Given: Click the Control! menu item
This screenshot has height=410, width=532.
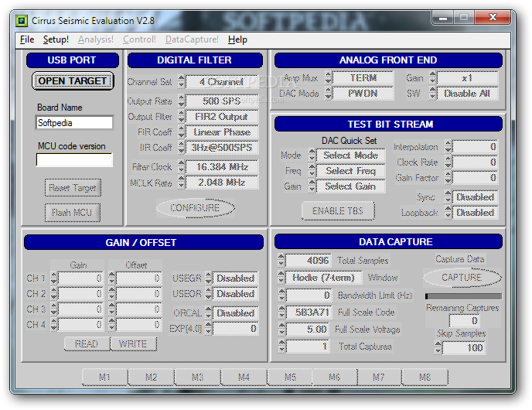Looking at the screenshot, I should pos(139,39).
